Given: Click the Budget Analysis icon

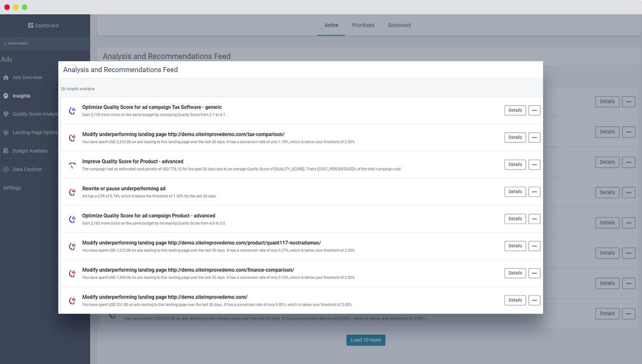Looking at the screenshot, I should (6, 151).
